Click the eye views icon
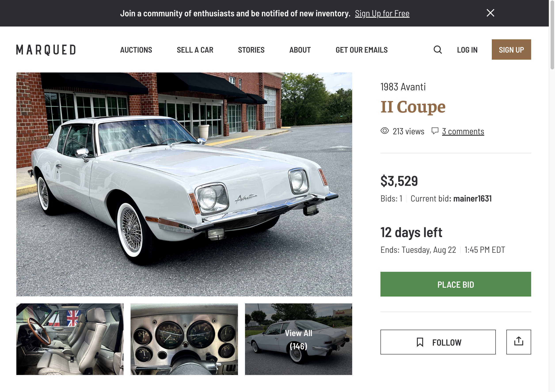Image resolution: width=555 pixels, height=392 pixels. 385,131
